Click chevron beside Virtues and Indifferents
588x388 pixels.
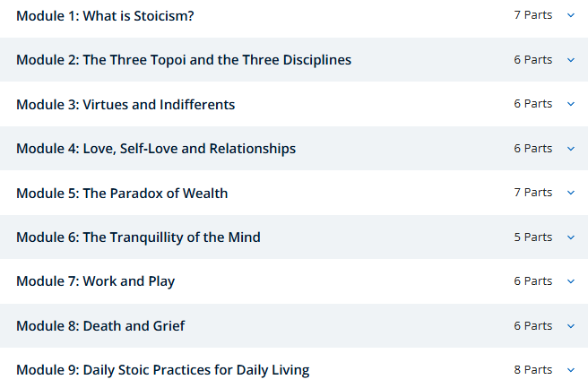pos(571,104)
